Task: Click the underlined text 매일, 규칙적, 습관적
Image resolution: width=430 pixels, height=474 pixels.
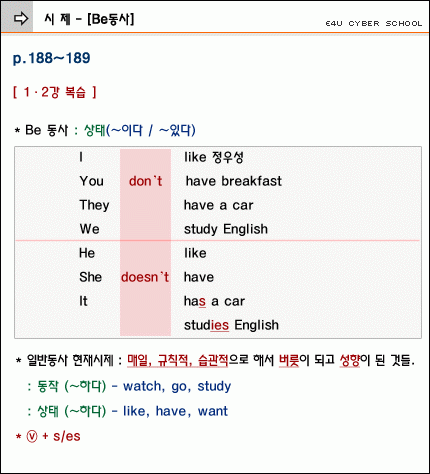Action: click(178, 360)
